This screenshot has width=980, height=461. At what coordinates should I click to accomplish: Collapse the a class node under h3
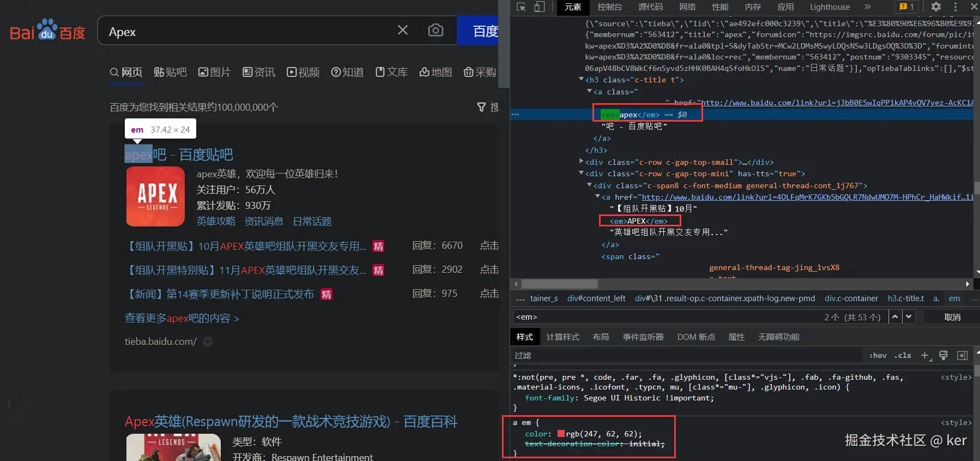coord(589,91)
